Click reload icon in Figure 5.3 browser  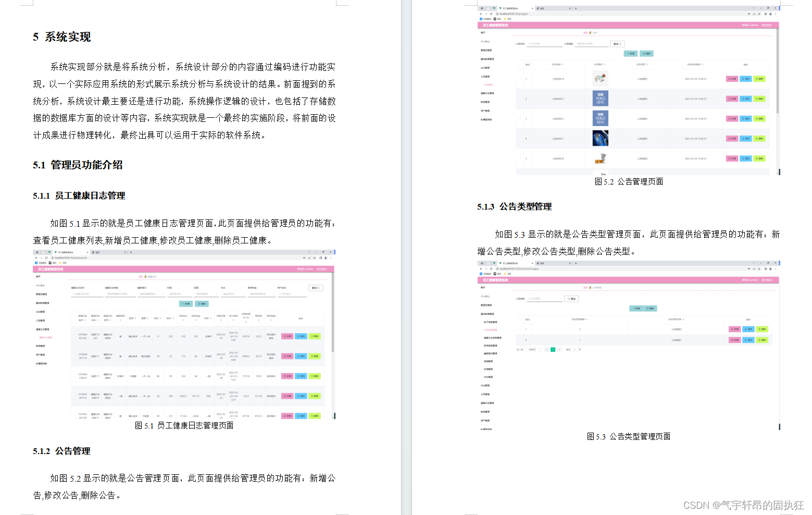click(x=491, y=268)
